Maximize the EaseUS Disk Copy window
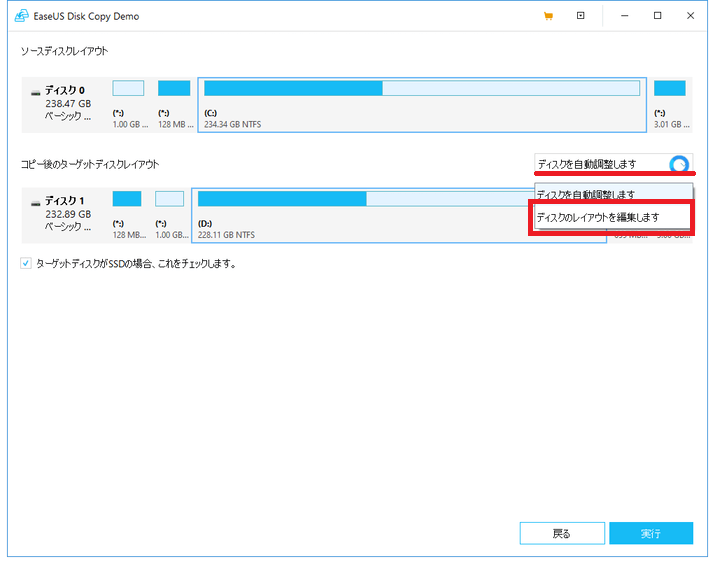This screenshot has width=715, height=564. click(657, 16)
